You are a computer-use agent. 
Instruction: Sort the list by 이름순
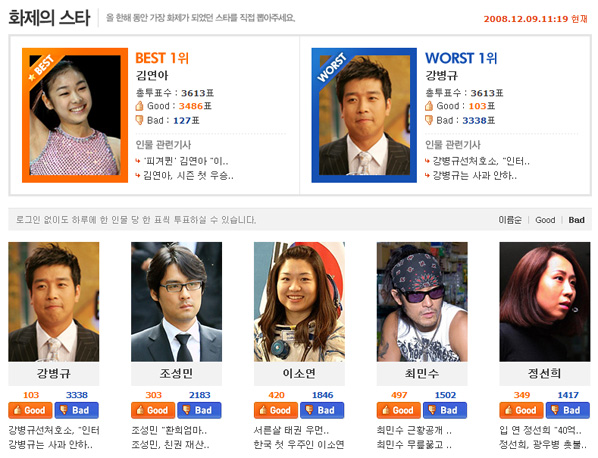click(510, 220)
